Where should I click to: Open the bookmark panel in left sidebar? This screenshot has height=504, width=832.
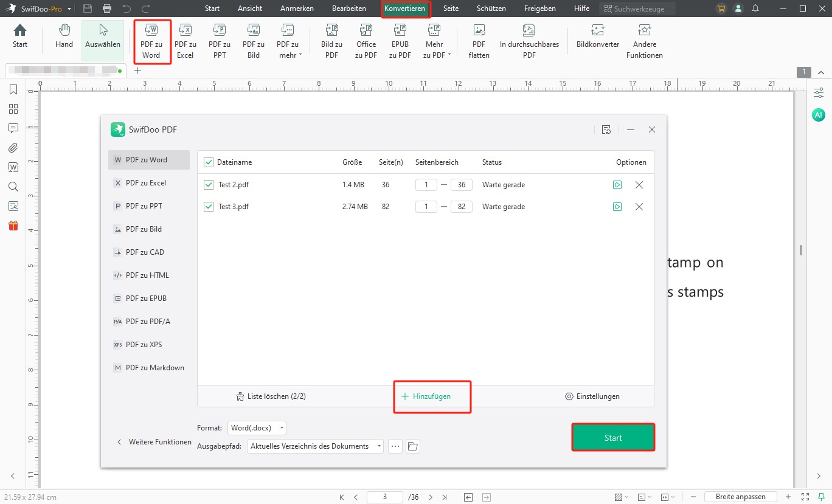[x=13, y=90]
